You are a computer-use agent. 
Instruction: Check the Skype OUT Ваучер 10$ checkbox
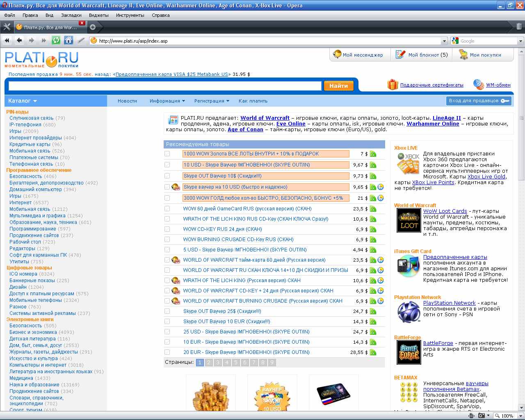(x=167, y=176)
